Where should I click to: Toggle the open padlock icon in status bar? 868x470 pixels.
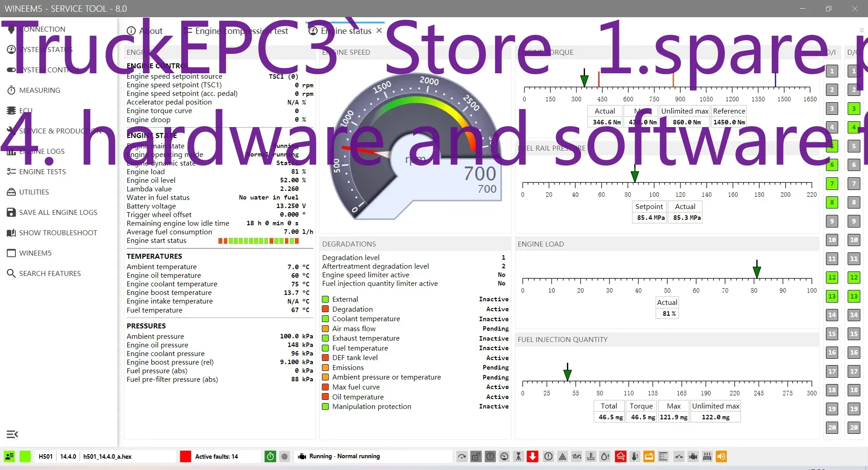(476, 456)
